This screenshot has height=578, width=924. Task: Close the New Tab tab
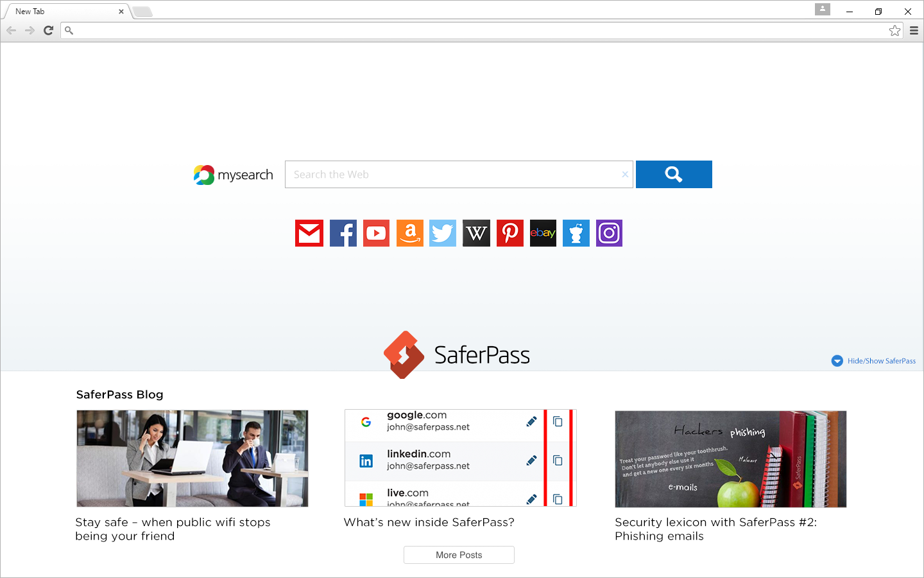(x=121, y=12)
